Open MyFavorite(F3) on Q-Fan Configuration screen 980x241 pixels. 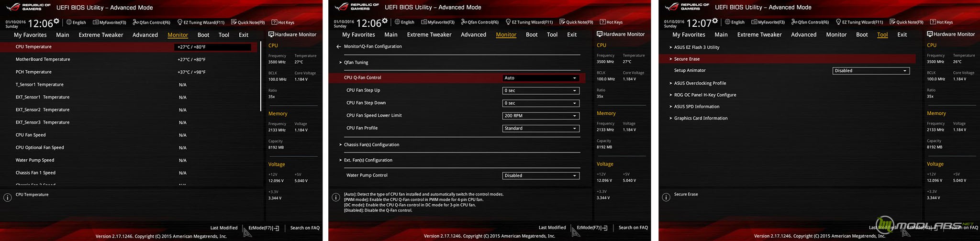click(438, 22)
